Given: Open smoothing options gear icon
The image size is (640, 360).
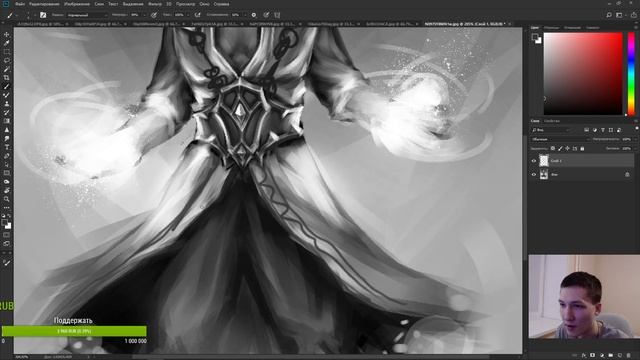Looking at the screenshot, I should tap(253, 15).
